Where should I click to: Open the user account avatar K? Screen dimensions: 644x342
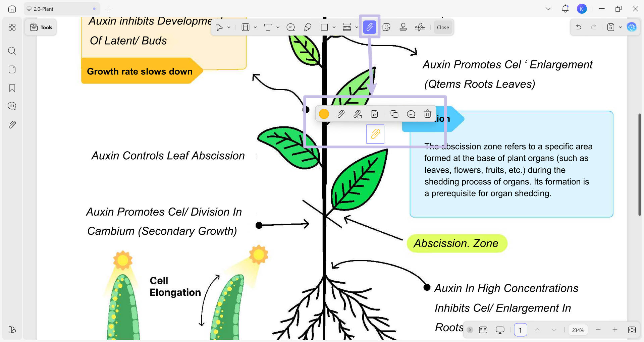582,9
